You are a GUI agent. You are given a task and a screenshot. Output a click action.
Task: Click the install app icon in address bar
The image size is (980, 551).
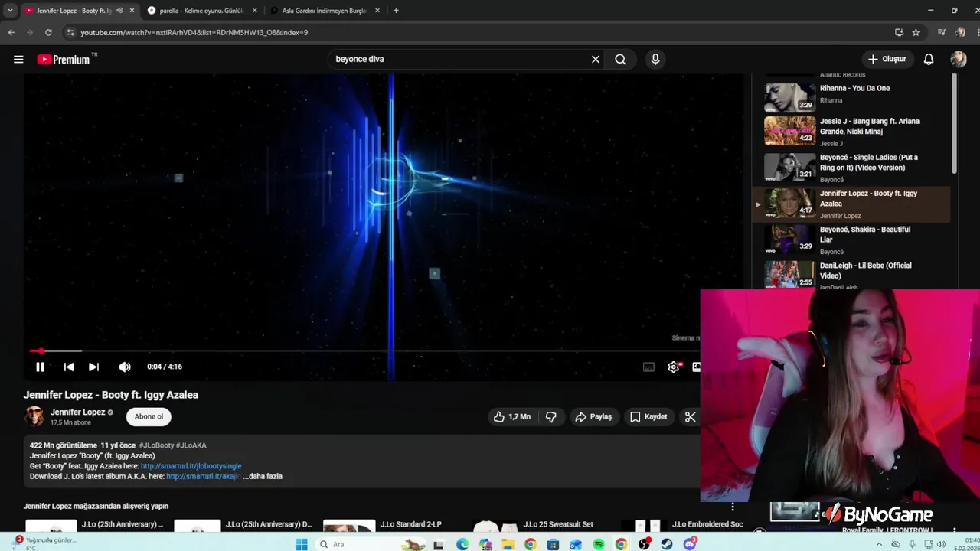[899, 32]
